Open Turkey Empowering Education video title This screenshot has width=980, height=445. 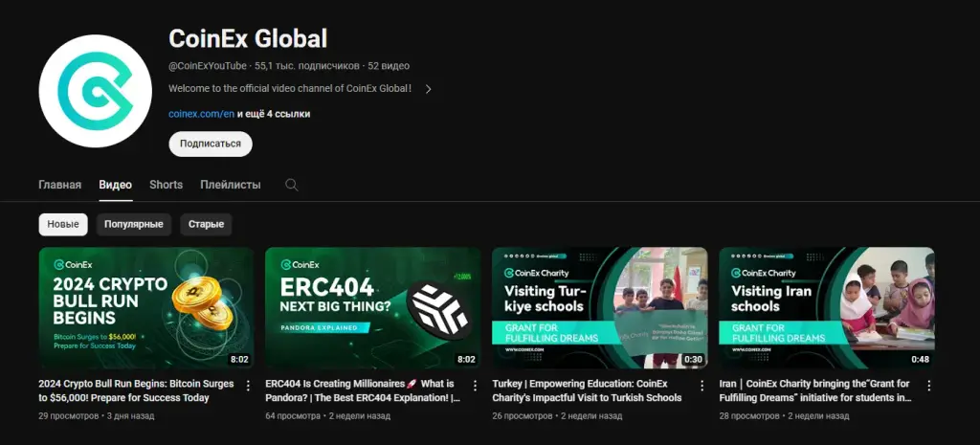point(588,390)
